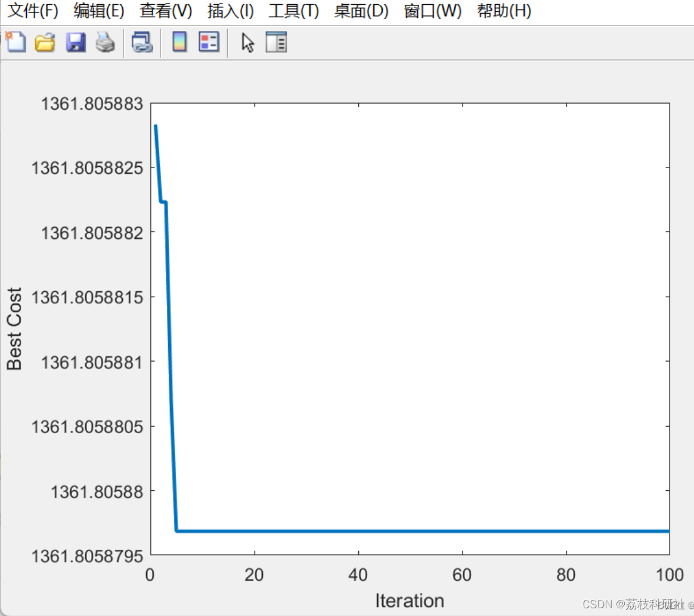Screen dimensions: 694x616
Task: Open the 查看(V) menu
Action: click(165, 11)
